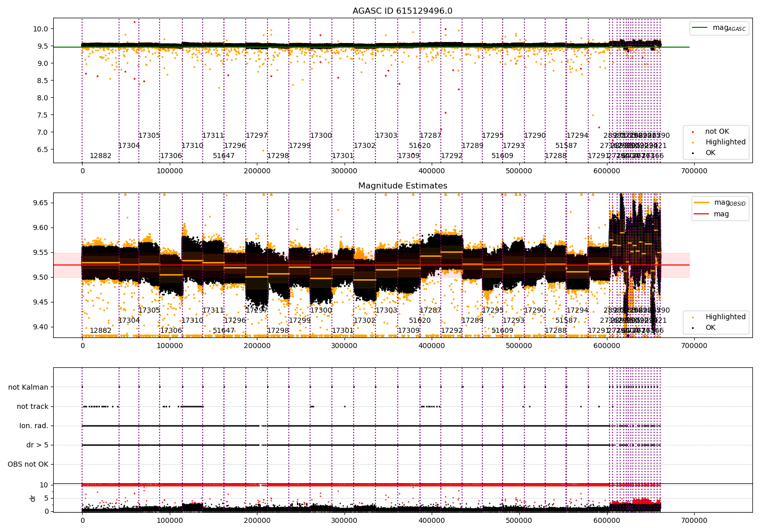Click x-axis tick 100000 below Magnitude Estimates plot
This screenshot has height=532, width=760.
(x=170, y=346)
